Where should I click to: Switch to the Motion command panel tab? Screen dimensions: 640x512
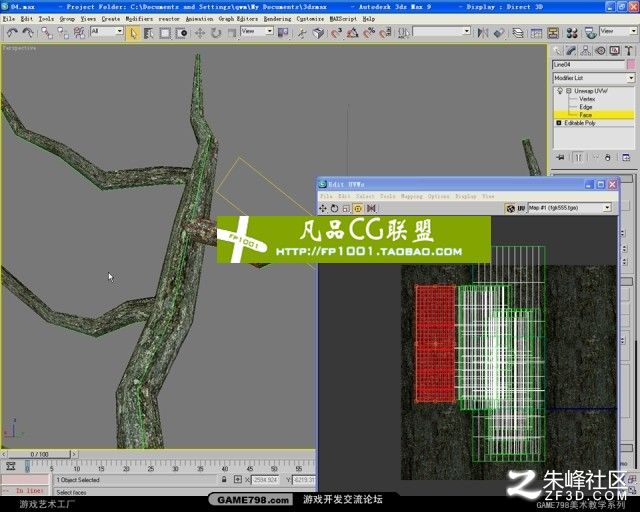click(600, 51)
